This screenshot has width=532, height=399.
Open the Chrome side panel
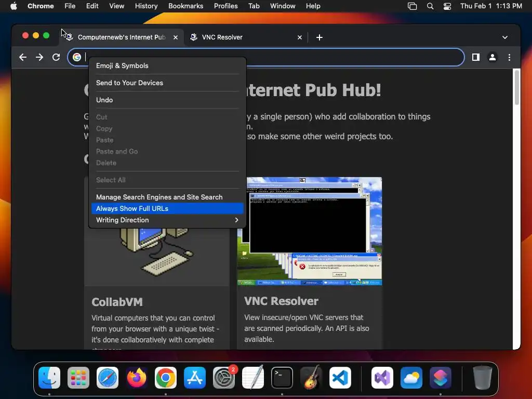[x=476, y=57]
